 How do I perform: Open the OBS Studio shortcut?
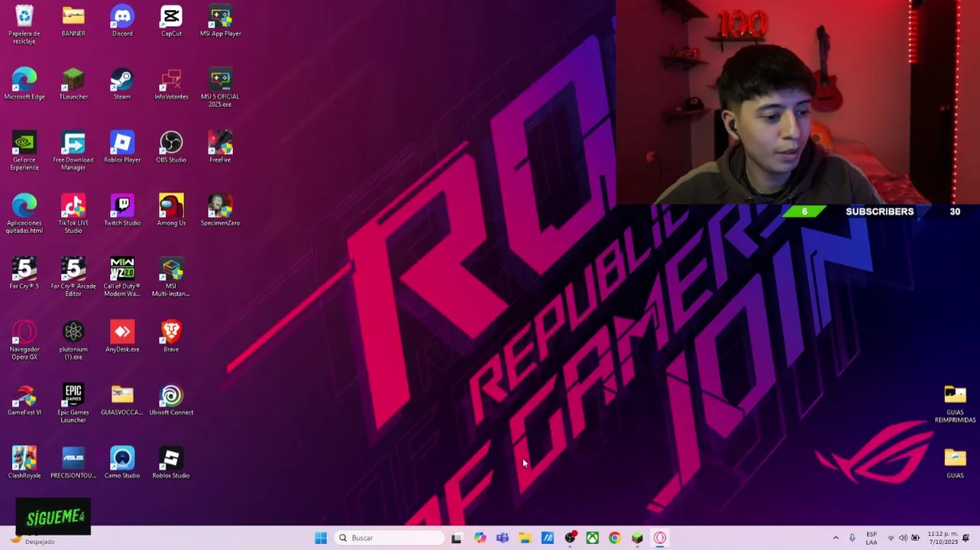pos(171,147)
